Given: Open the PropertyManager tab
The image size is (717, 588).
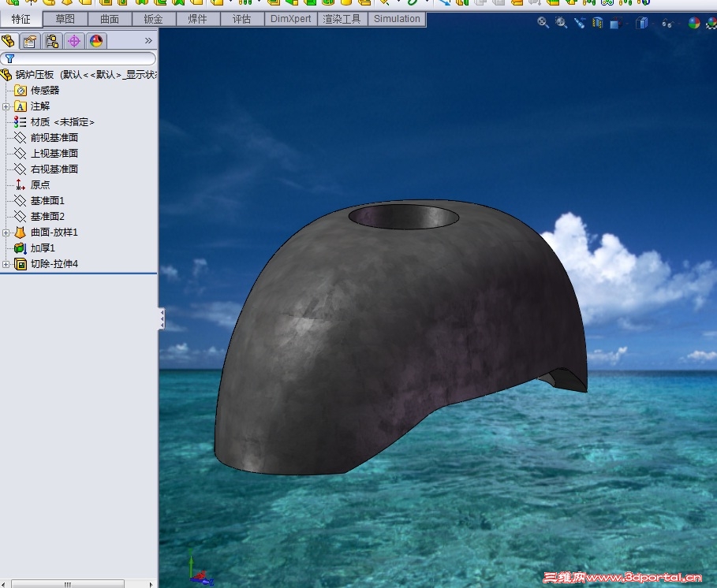Looking at the screenshot, I should [30, 41].
